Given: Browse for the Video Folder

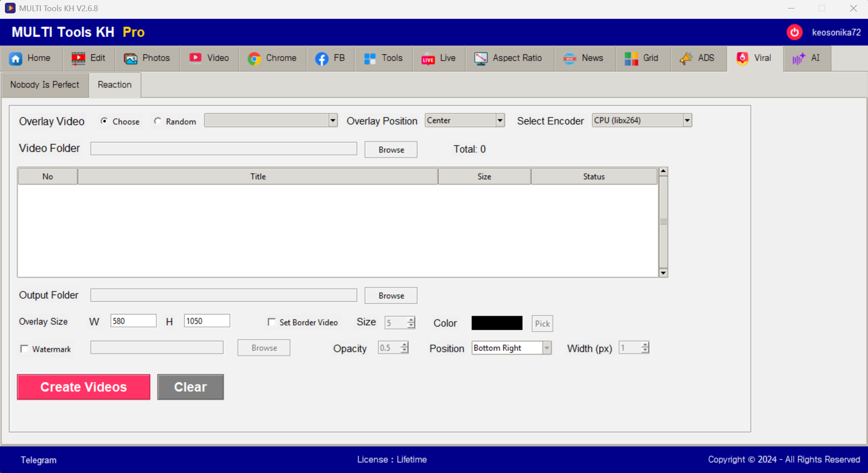Looking at the screenshot, I should 391,150.
